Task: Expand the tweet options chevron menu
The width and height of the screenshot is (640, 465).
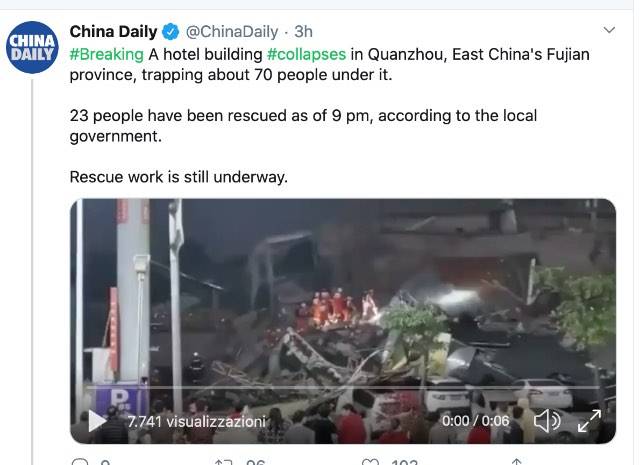Action: coord(609,30)
